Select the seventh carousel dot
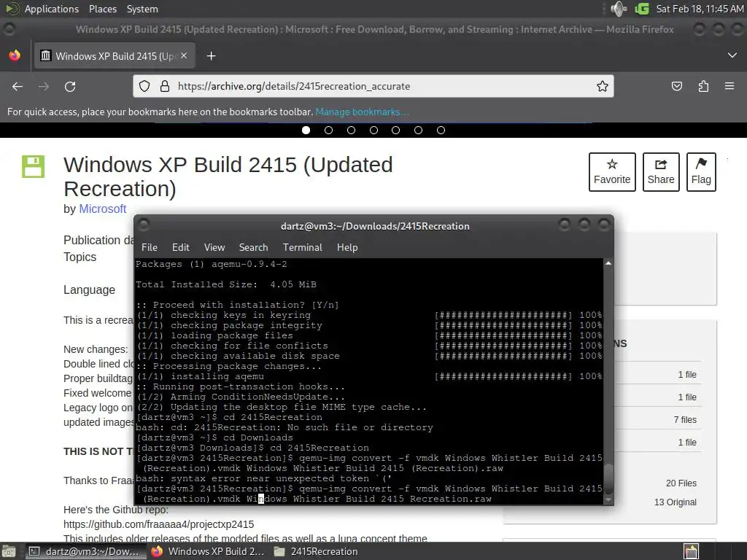This screenshot has height=560, width=747. tap(441, 130)
